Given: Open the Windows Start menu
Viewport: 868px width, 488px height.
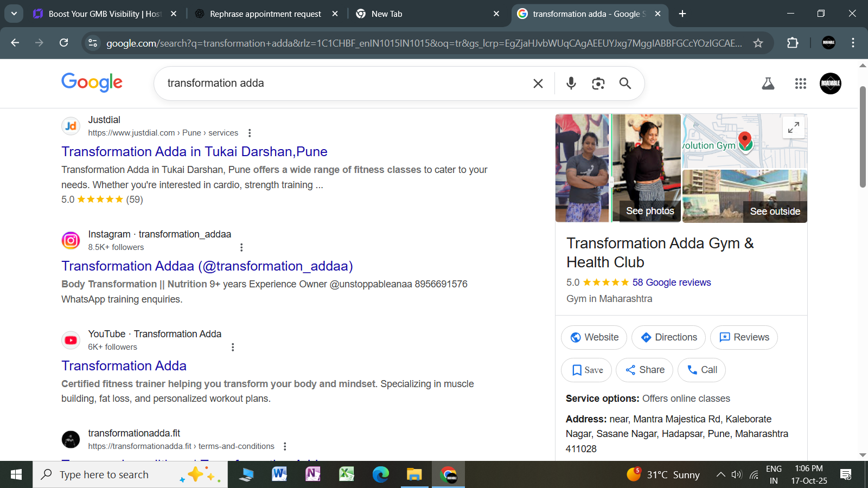Looking at the screenshot, I should 16,474.
